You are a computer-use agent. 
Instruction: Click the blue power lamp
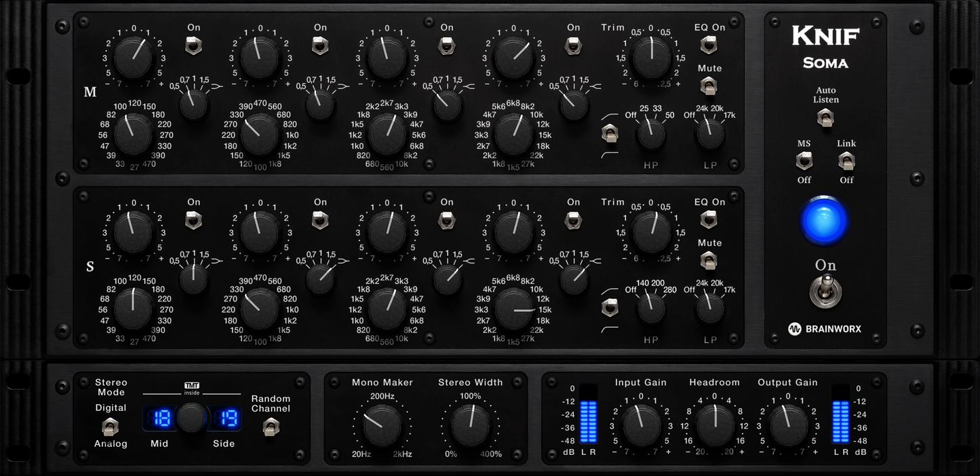pyautogui.click(x=825, y=220)
